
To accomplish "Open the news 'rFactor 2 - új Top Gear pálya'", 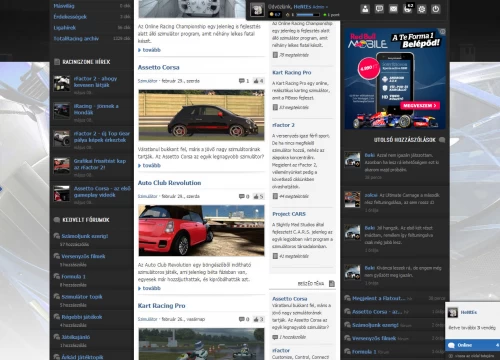I will [x=102, y=137].
